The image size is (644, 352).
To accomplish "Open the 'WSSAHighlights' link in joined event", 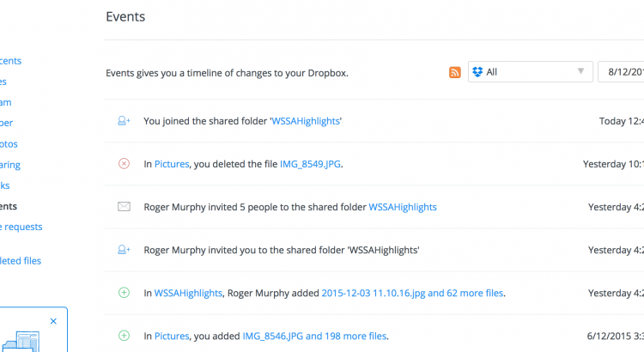I will click(305, 121).
